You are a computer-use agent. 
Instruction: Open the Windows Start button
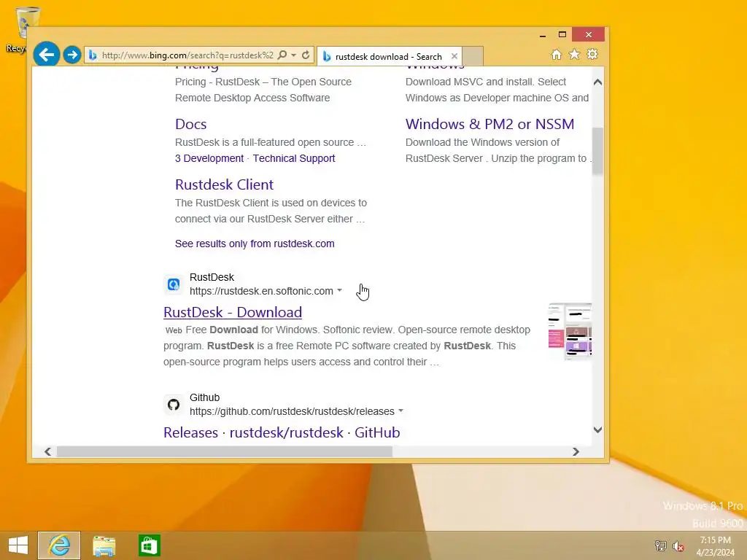pyautogui.click(x=18, y=545)
